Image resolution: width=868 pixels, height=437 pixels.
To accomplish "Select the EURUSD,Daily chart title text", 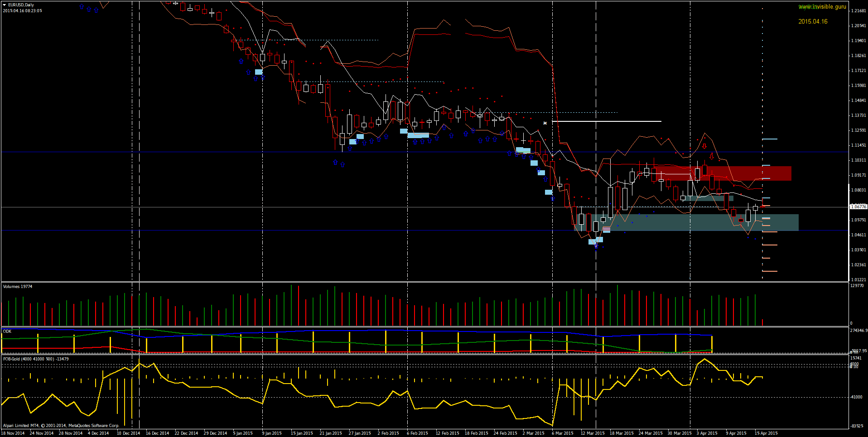I will click(21, 5).
